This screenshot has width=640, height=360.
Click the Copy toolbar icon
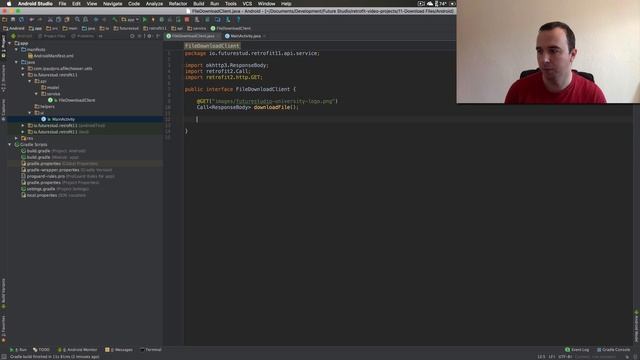pyautogui.click(x=58, y=20)
